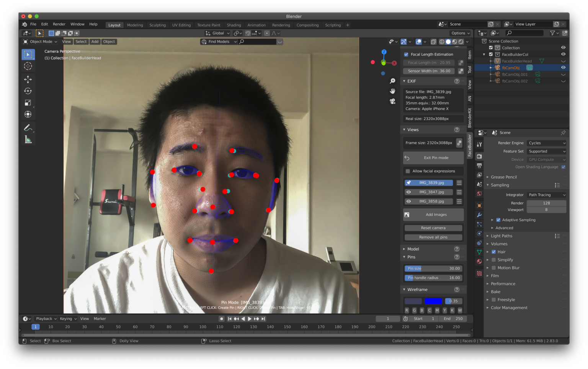Click the Remove all pins button
This screenshot has width=588, height=369.
click(433, 237)
